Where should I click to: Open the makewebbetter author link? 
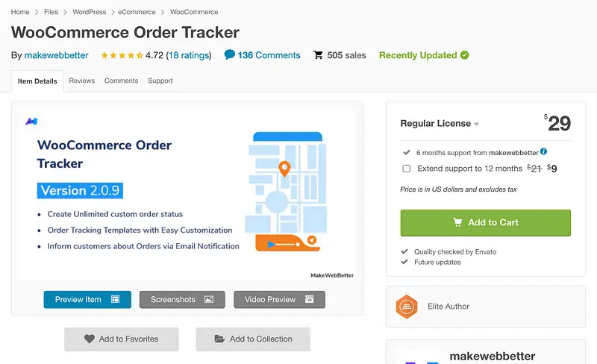tap(56, 55)
